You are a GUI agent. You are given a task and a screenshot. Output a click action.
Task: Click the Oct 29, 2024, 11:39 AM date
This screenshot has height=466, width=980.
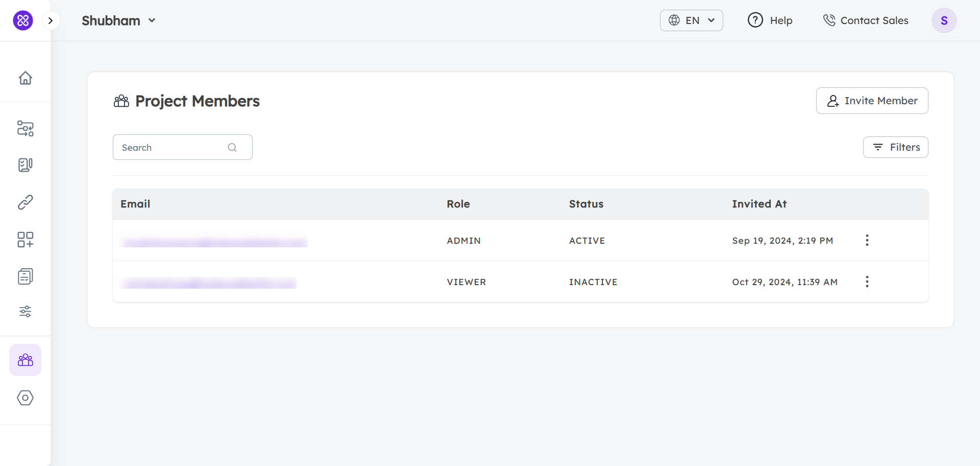pyautogui.click(x=785, y=282)
